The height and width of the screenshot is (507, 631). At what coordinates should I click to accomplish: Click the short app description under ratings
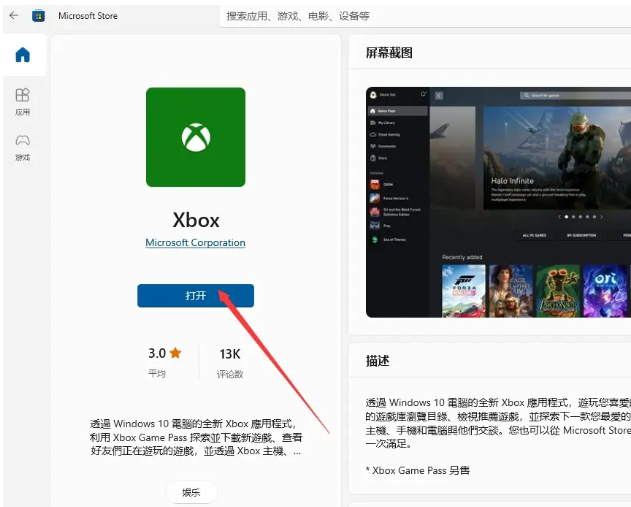pos(196,437)
